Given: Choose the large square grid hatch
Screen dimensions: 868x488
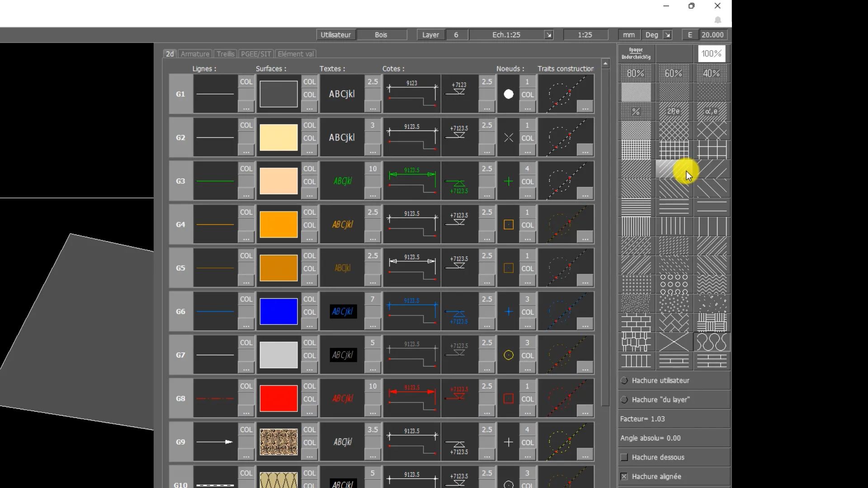Looking at the screenshot, I should (x=712, y=150).
